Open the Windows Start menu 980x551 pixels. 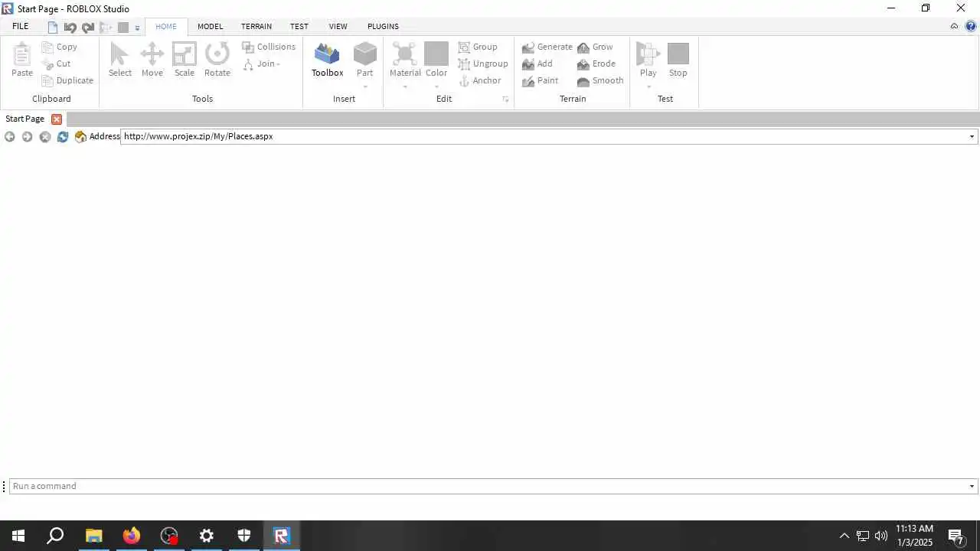coord(18,536)
